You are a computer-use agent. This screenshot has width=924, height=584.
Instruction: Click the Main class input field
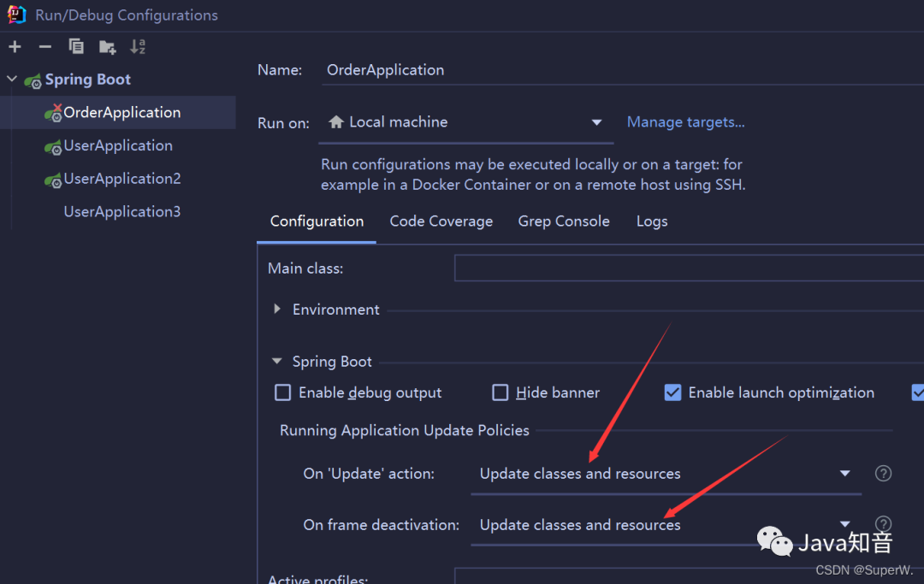[x=689, y=268]
